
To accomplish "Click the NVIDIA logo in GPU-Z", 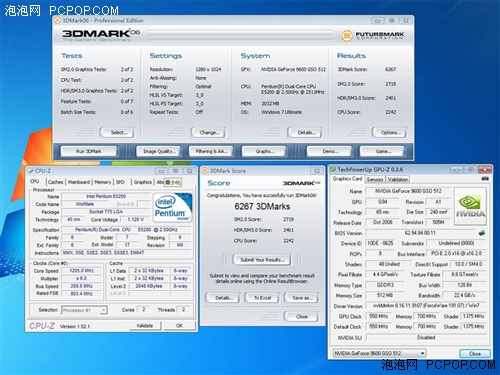I will (470, 206).
